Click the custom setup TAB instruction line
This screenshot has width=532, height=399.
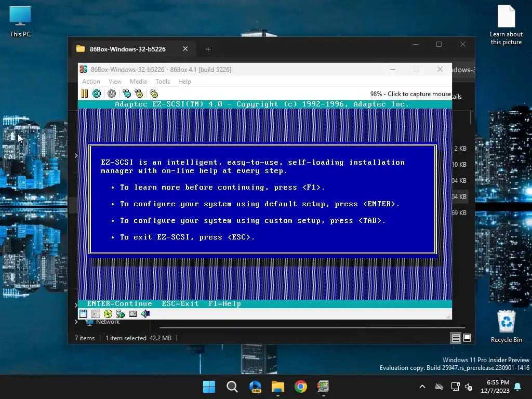tap(252, 220)
